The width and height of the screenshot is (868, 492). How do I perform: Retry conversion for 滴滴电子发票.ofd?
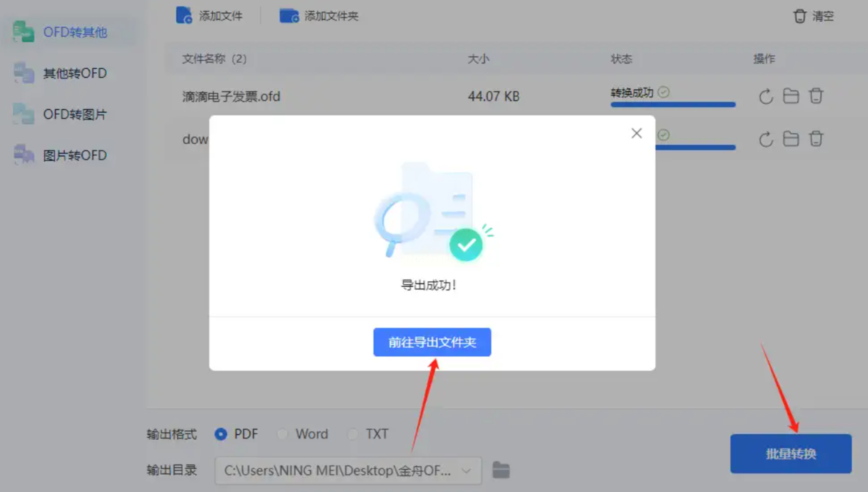(x=766, y=96)
